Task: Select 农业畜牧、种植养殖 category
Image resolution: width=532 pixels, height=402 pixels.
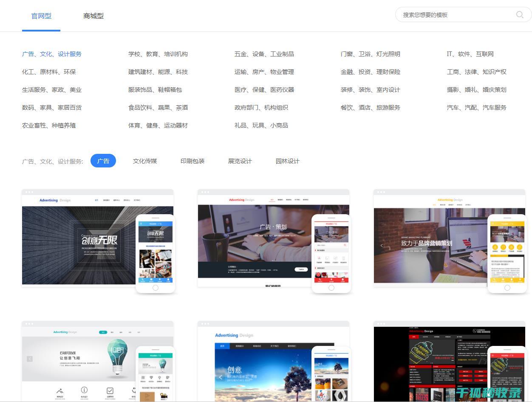Action: coord(49,125)
